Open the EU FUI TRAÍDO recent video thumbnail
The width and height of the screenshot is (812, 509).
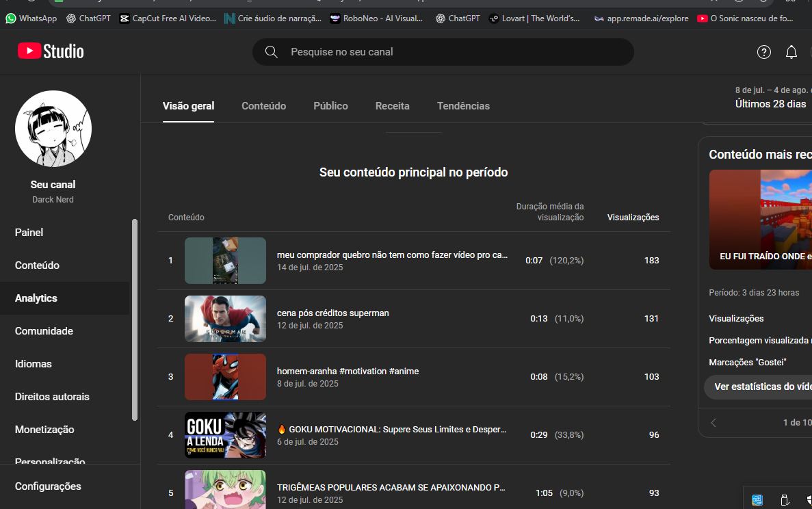760,220
